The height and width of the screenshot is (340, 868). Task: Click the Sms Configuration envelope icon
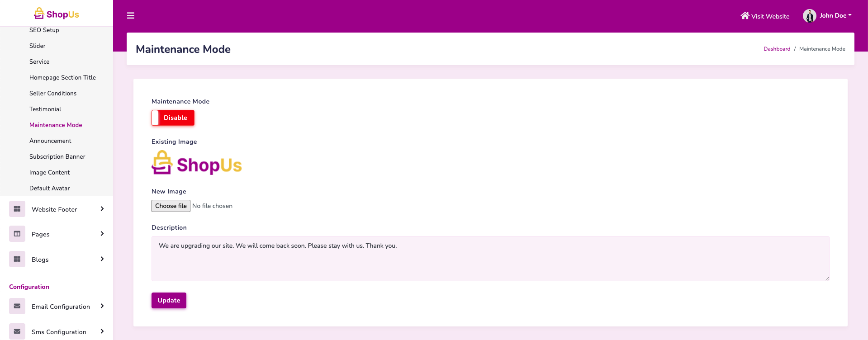(17, 331)
